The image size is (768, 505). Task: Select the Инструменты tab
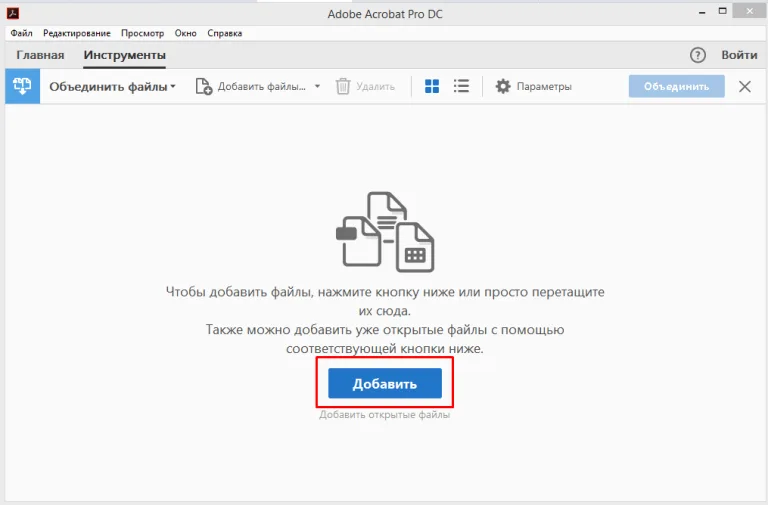pos(124,55)
